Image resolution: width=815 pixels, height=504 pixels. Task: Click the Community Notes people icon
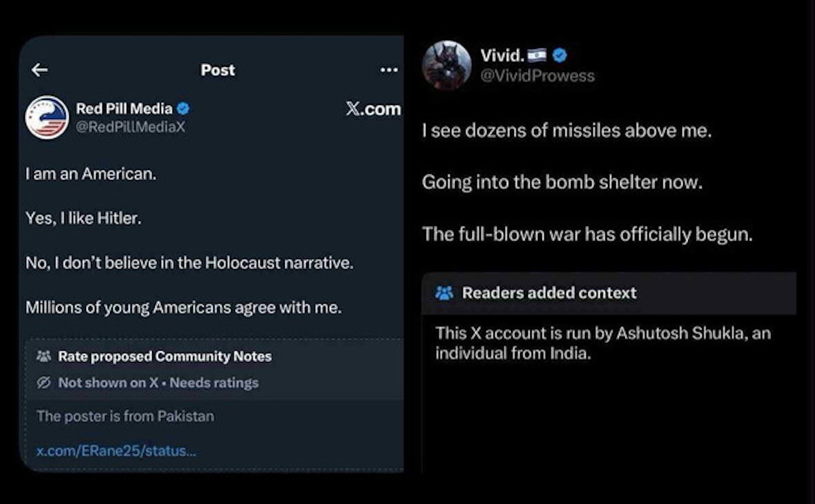44,357
